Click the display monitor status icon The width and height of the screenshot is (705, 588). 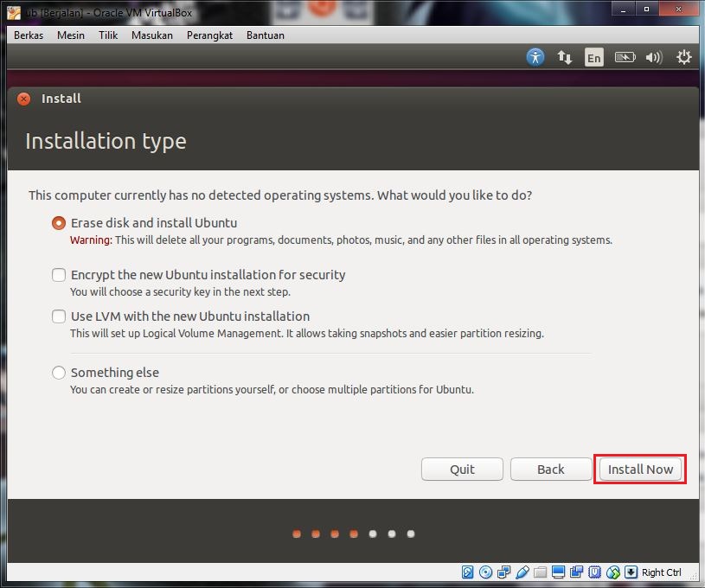coord(558,572)
